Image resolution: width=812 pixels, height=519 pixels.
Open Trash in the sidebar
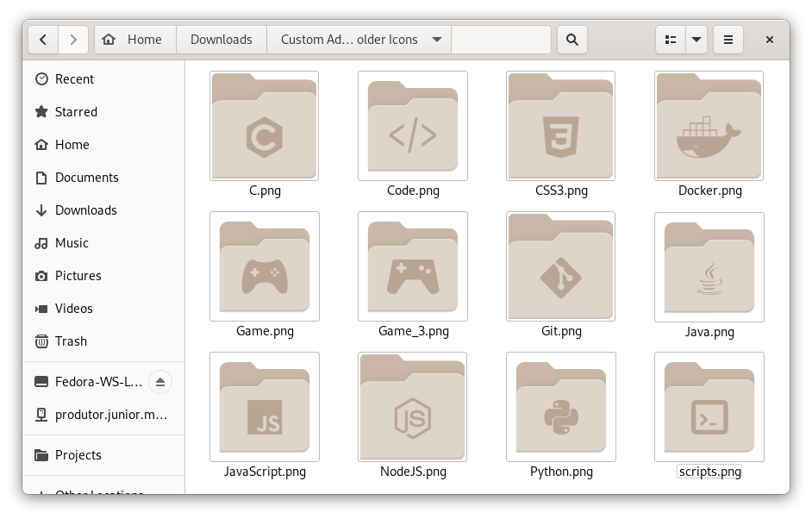[x=103, y=341]
